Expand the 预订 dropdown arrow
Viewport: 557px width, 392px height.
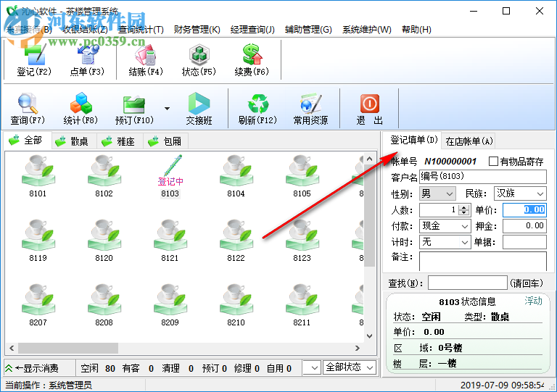(167, 109)
